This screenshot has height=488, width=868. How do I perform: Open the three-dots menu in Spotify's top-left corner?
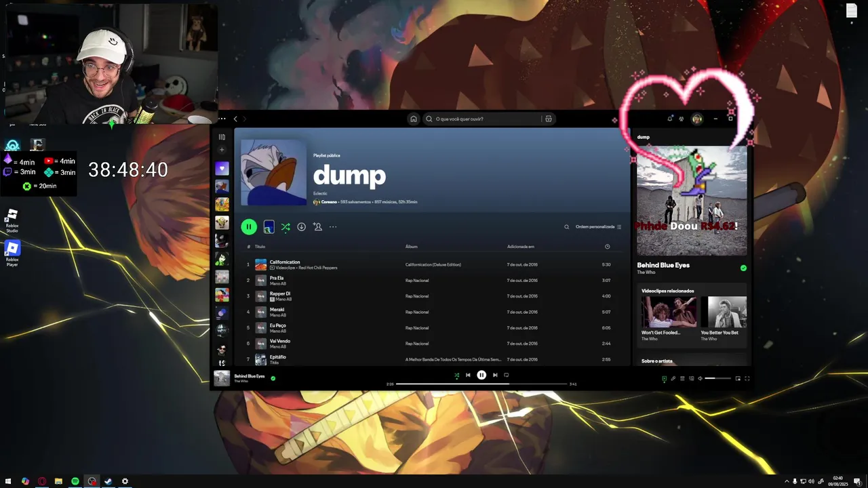coord(222,119)
